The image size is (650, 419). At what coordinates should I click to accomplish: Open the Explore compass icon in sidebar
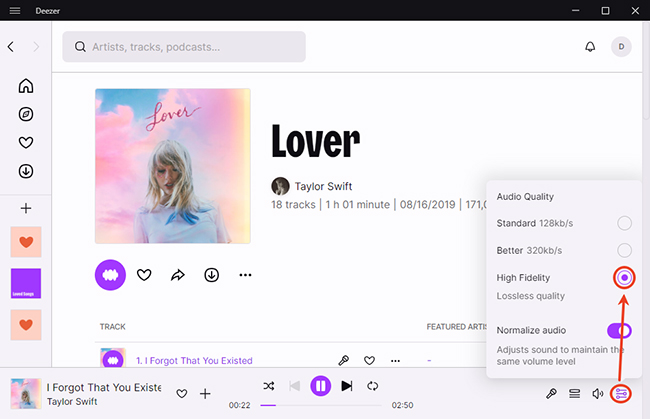(26, 114)
